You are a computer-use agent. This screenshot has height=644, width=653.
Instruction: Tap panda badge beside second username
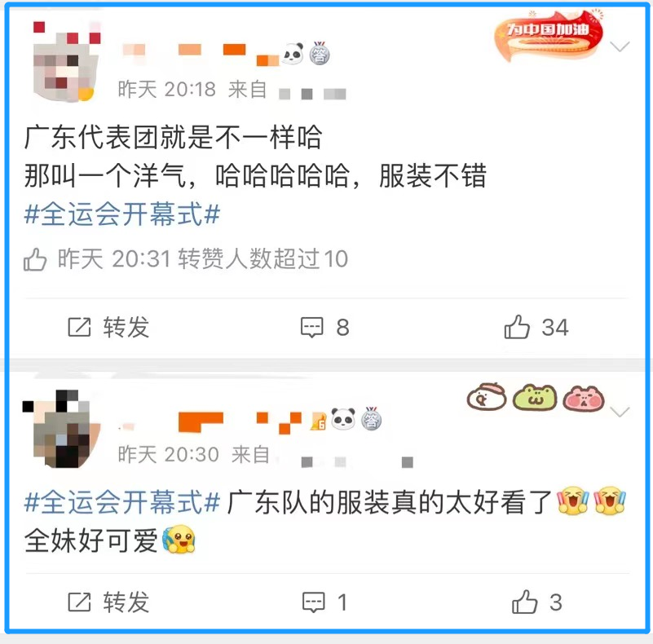(x=343, y=419)
